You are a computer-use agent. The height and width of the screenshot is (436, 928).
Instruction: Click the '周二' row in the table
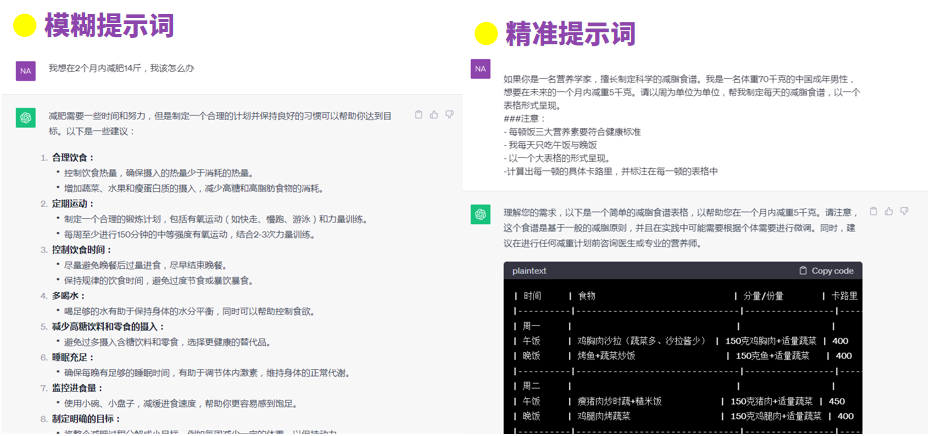(532, 386)
